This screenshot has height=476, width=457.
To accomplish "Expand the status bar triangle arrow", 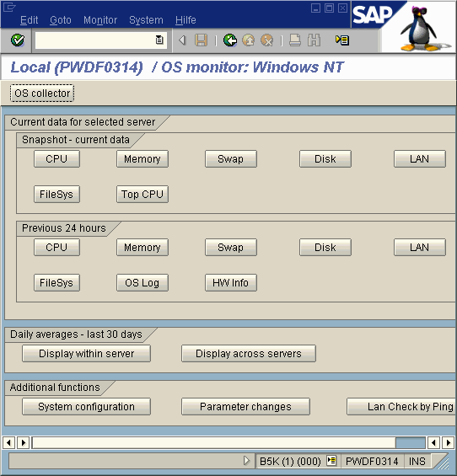I will [247, 461].
